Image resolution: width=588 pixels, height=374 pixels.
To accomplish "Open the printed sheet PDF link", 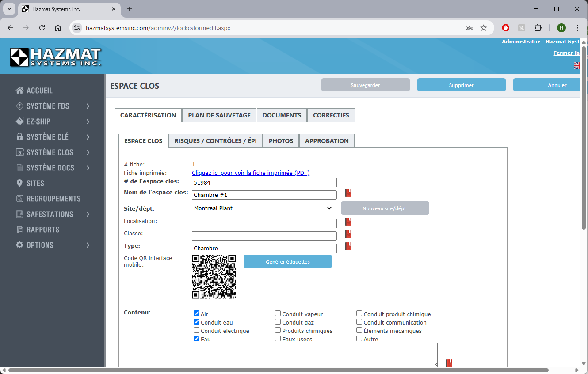I will [250, 173].
